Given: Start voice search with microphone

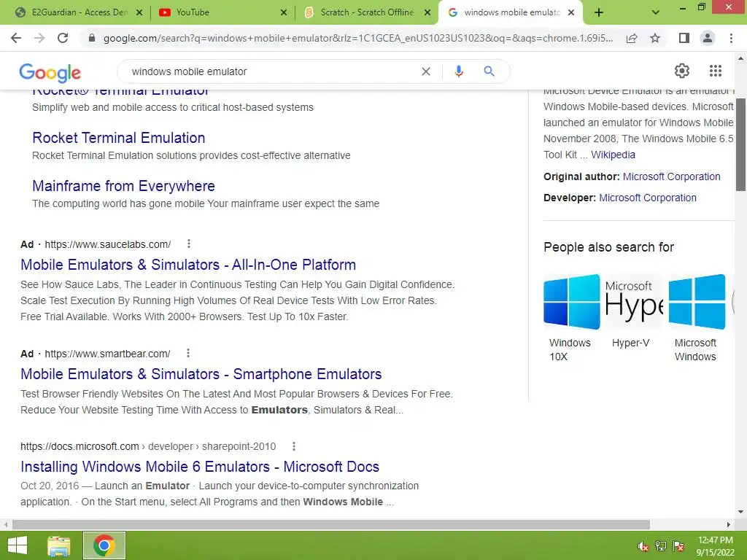Looking at the screenshot, I should (x=458, y=71).
